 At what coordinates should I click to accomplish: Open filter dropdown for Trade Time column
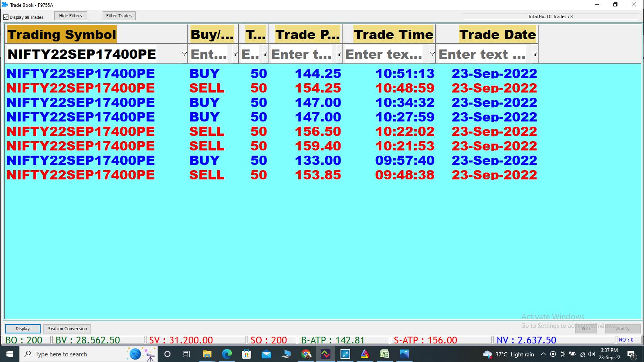[432, 54]
